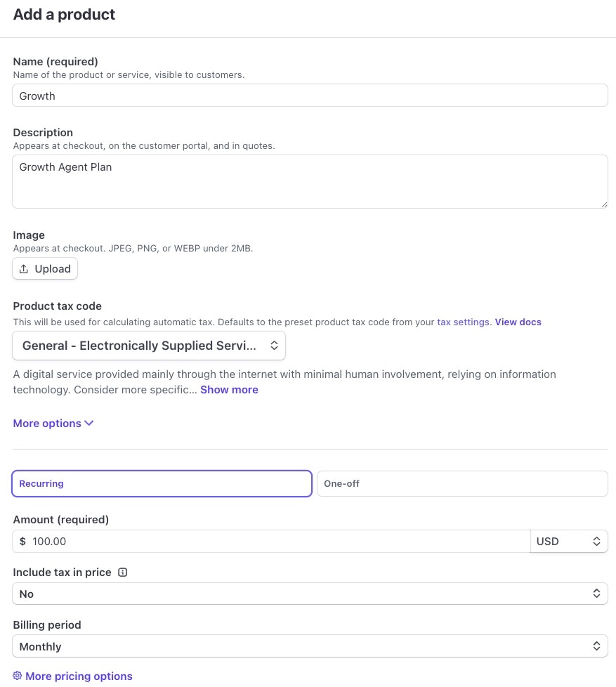Open the Include tax in price dropdown

(x=310, y=593)
